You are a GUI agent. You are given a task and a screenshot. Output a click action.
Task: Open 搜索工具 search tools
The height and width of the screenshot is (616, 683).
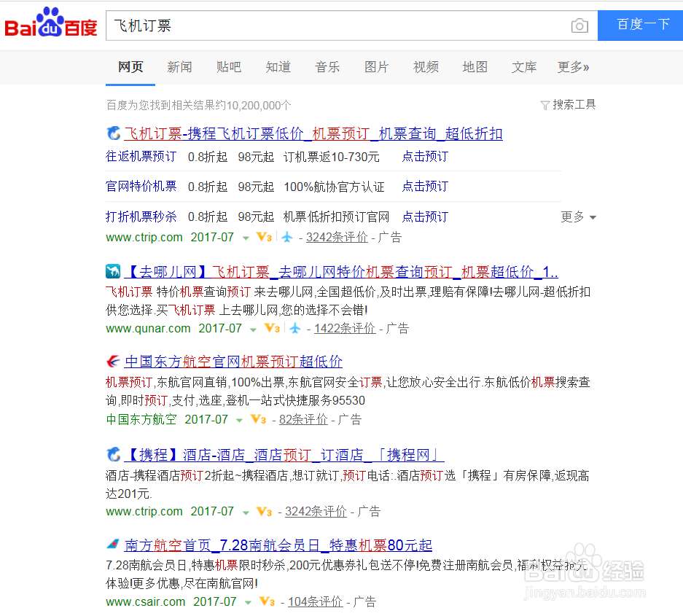point(574,104)
